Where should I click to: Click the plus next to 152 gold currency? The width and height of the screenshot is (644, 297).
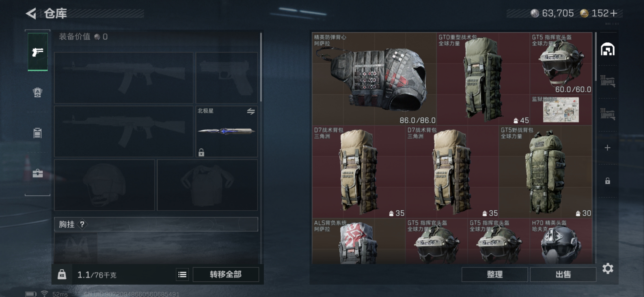[x=614, y=13]
